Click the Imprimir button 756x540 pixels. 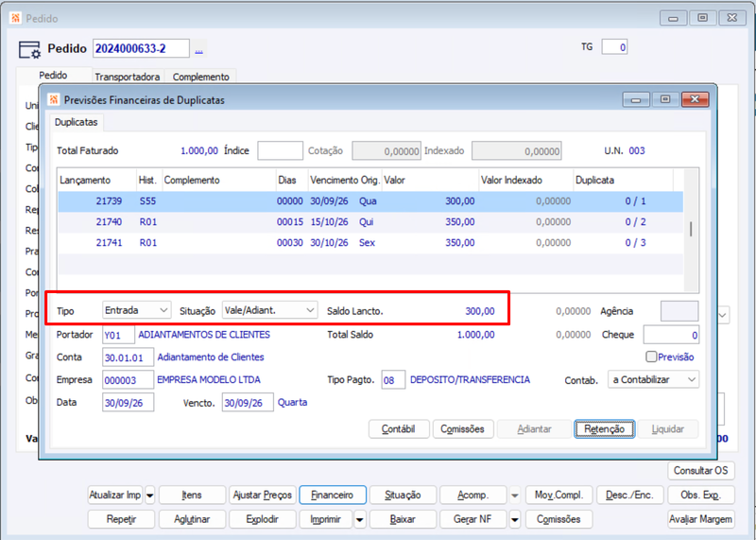click(326, 519)
